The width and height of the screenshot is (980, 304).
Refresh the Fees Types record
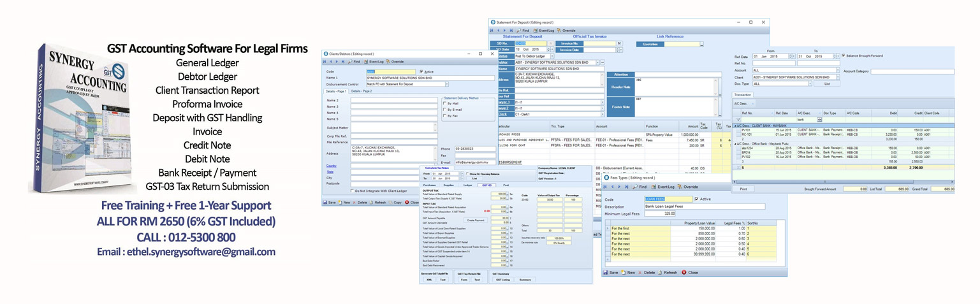coord(667,272)
